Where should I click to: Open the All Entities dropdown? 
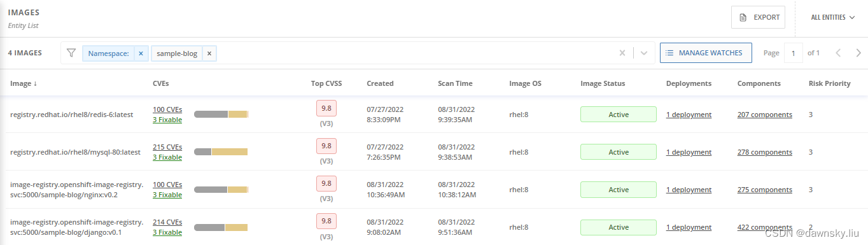click(832, 17)
